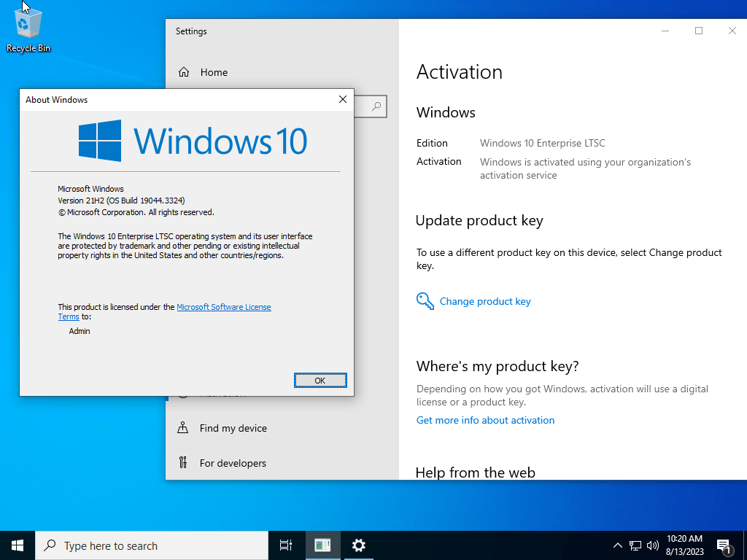The image size is (747, 560).
Task: Close the Settings window
Action: [x=732, y=31]
